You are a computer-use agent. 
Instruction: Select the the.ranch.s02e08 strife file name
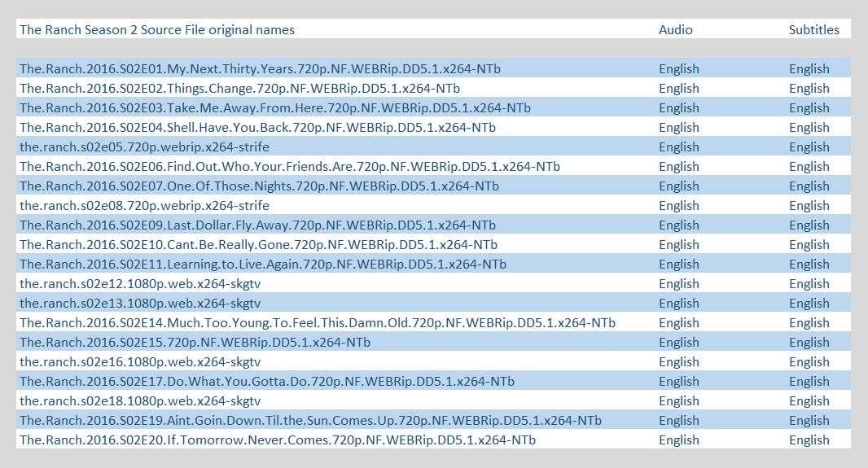(144, 206)
